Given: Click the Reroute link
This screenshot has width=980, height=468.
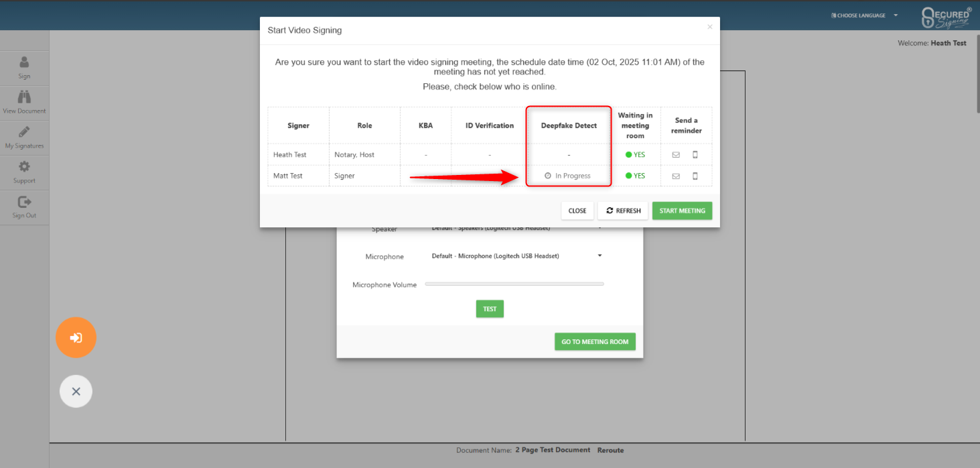Looking at the screenshot, I should pos(610,451).
